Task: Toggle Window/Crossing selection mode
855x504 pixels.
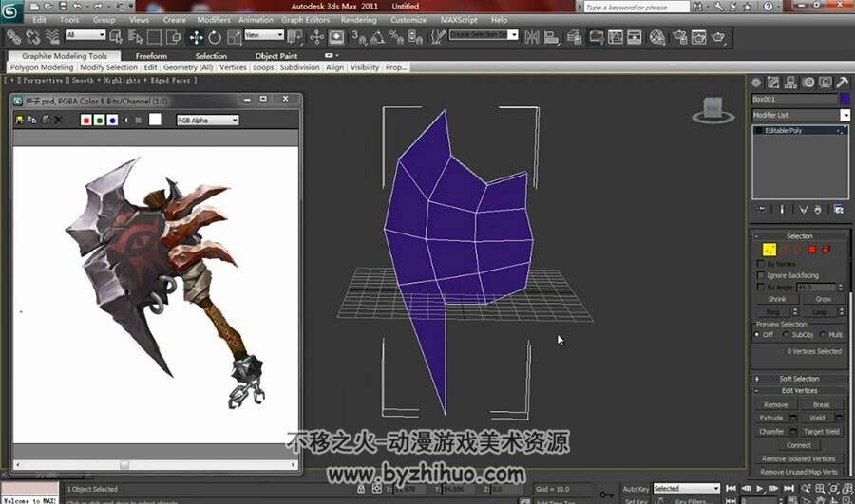Action: [x=174, y=37]
